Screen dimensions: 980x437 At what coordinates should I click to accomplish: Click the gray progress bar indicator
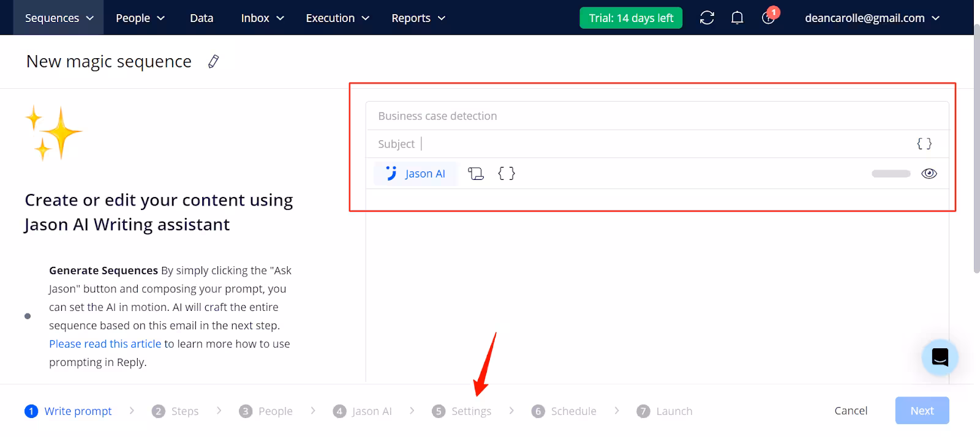tap(891, 174)
